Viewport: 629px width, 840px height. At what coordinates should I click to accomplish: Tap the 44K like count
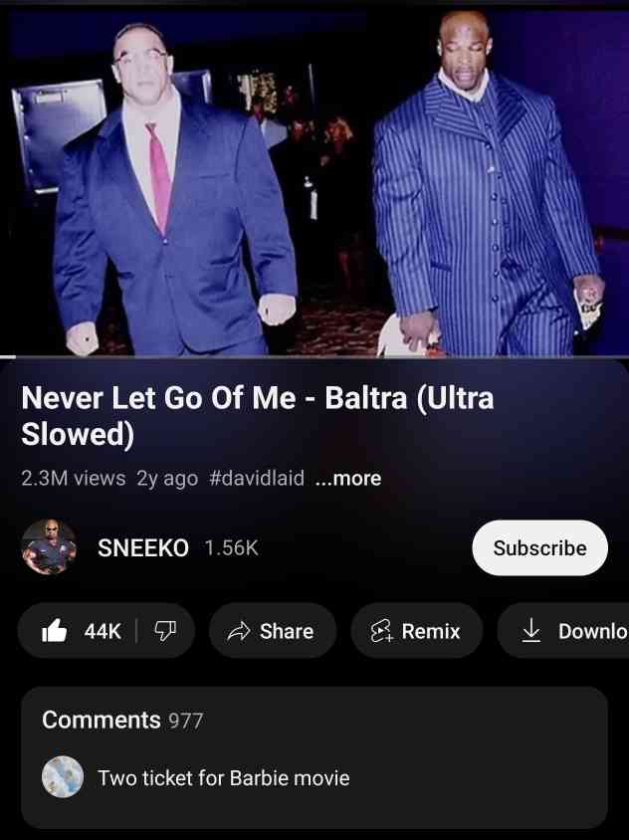click(x=103, y=631)
